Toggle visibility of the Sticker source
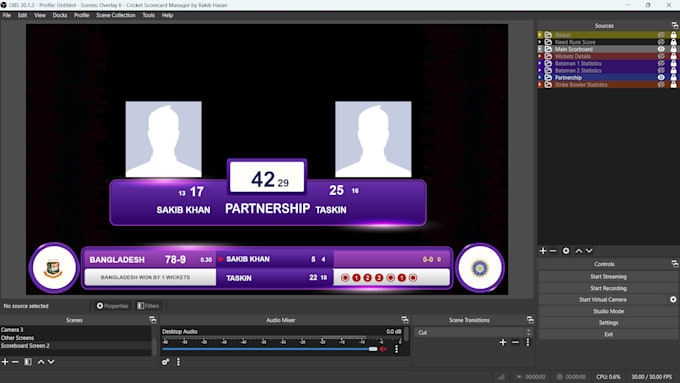 661,35
